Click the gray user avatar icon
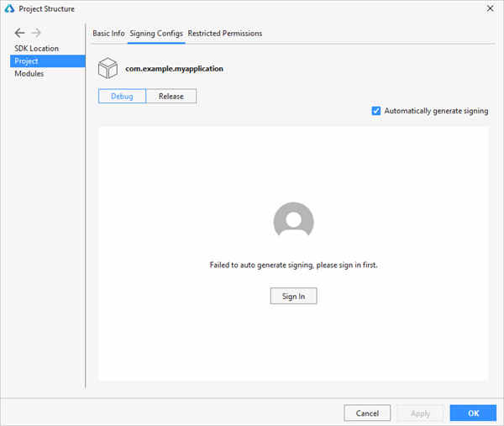The height and width of the screenshot is (426, 504). tap(293, 218)
